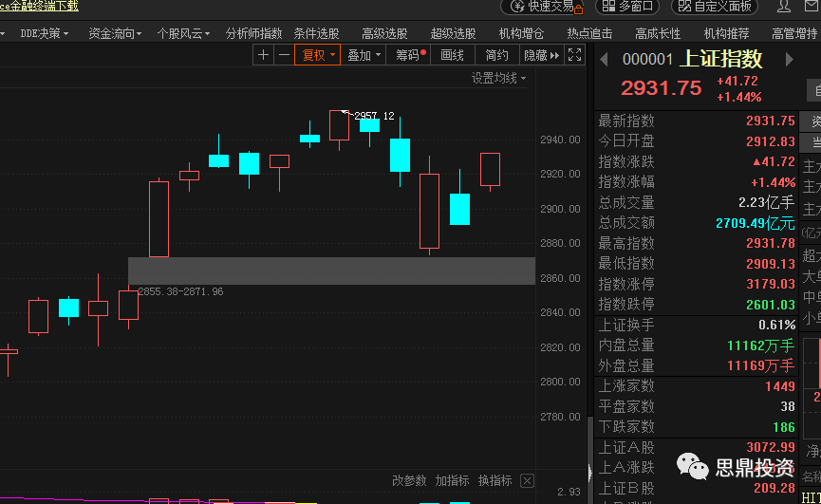Select 超级选股 menu item
The image size is (821, 504).
click(453, 33)
